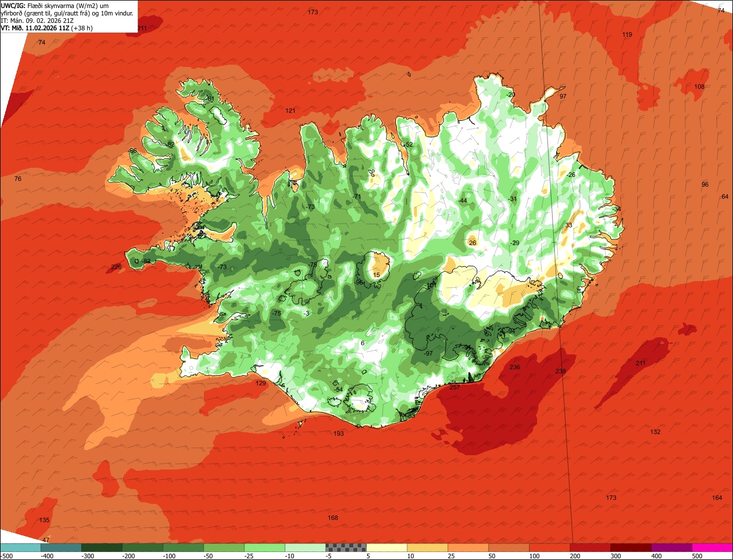Viewport: 733px width, 560px height.
Task: Click the map value "-97"
Action: pyautogui.click(x=428, y=353)
